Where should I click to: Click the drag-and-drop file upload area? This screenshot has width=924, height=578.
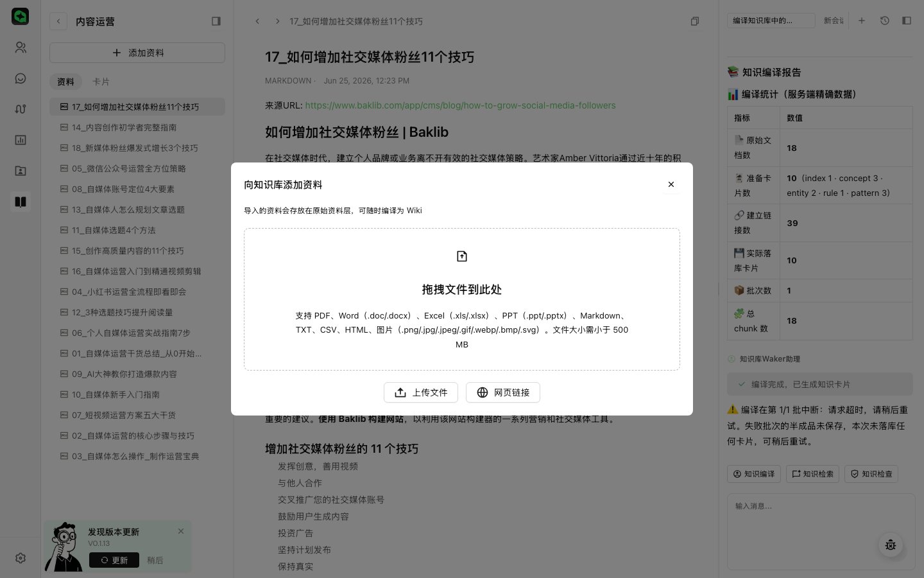(462, 299)
